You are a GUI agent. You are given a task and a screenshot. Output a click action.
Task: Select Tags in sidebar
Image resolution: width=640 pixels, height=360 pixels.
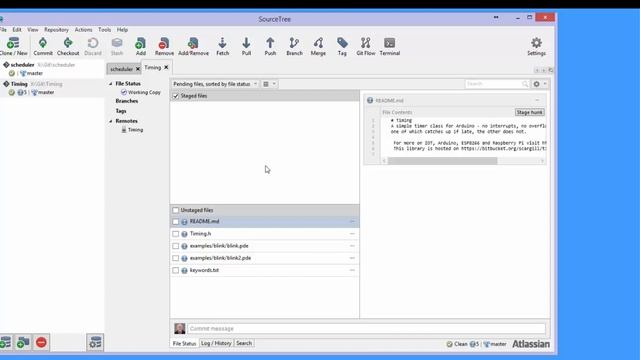pos(121,111)
